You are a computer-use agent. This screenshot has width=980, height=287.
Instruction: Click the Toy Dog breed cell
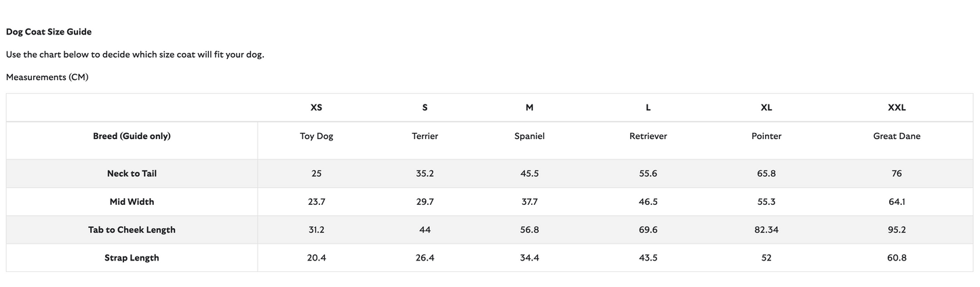click(316, 136)
